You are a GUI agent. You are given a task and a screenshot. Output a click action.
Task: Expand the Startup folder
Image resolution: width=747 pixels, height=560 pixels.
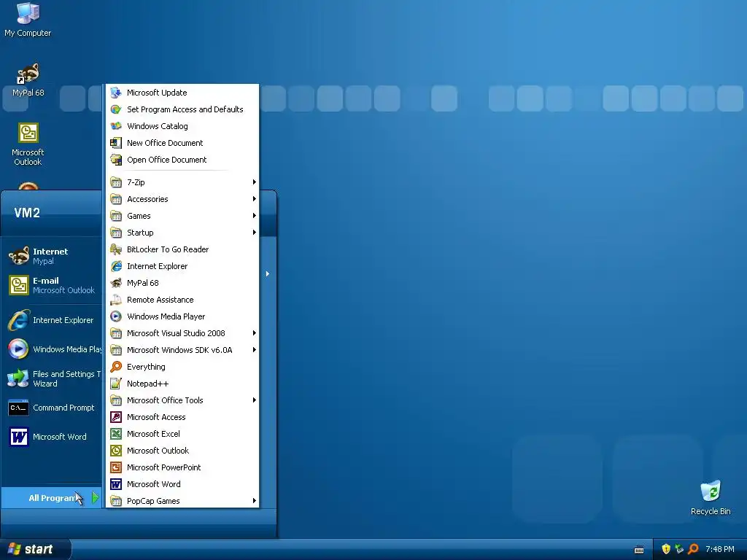point(182,233)
